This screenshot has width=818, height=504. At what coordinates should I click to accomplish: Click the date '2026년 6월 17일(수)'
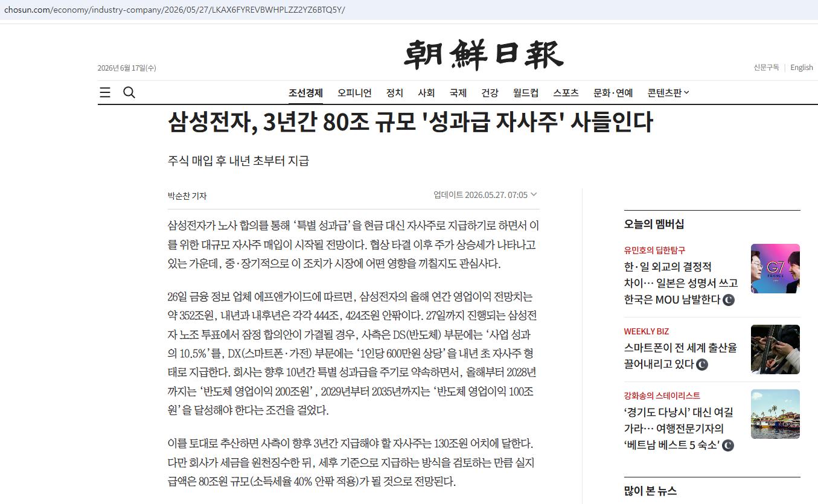click(x=127, y=68)
